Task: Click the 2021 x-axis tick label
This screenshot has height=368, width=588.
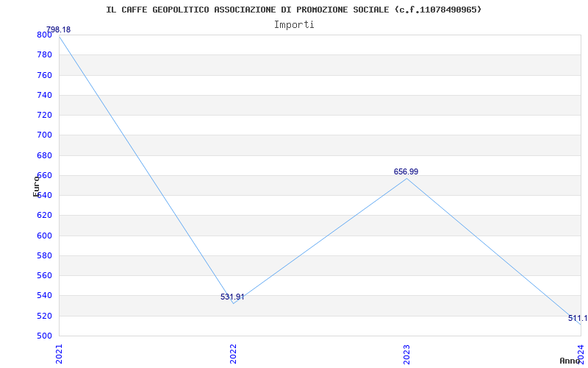Action: [x=59, y=354]
